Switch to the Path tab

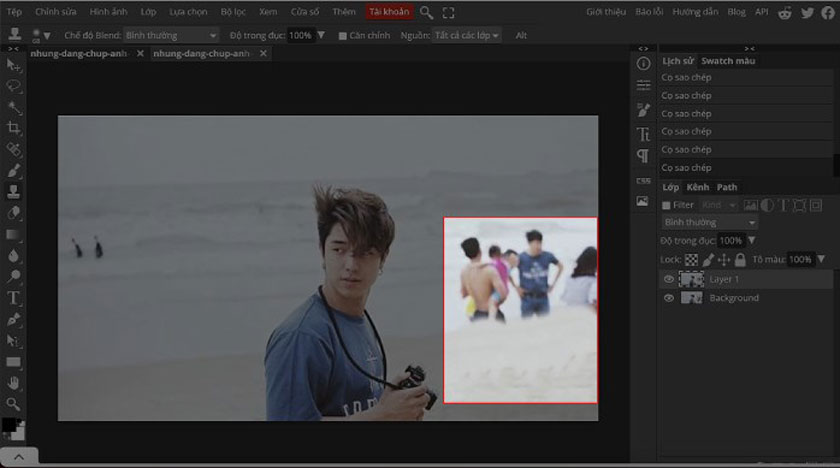[x=727, y=187]
